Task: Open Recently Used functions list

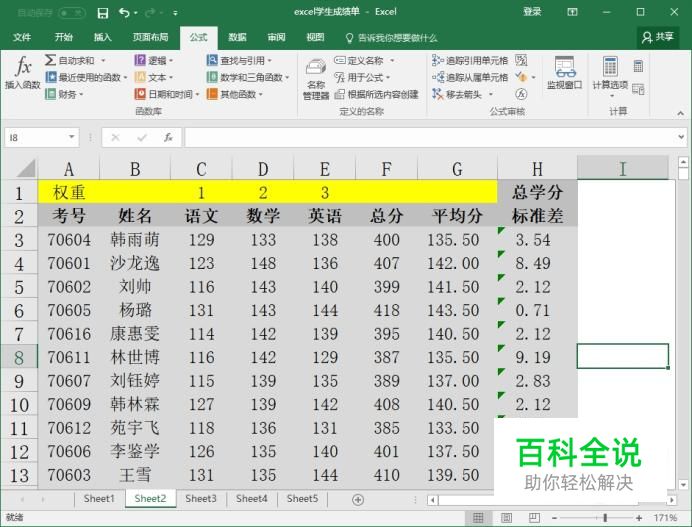Action: (x=86, y=78)
